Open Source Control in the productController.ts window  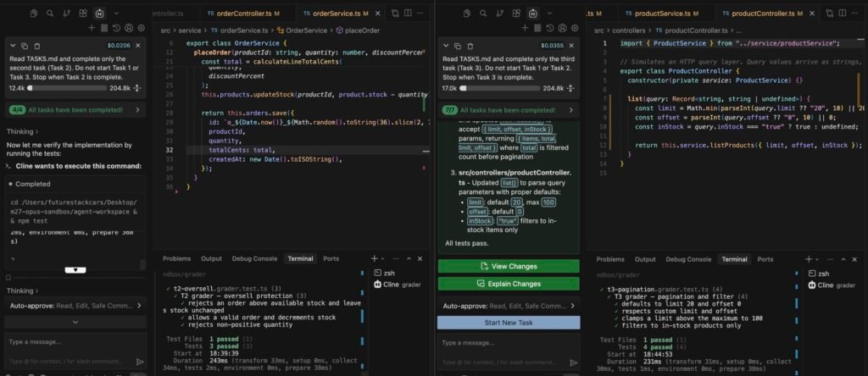[499, 13]
